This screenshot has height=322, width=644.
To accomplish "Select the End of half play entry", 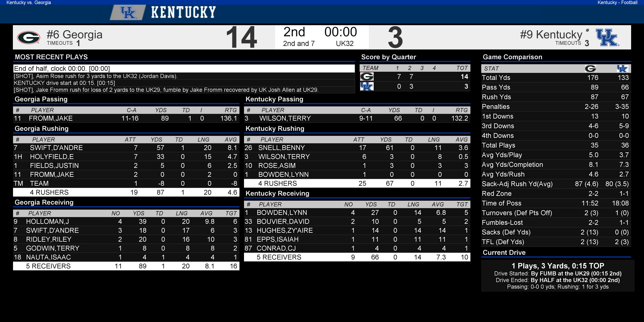I will pyautogui.click(x=184, y=68).
